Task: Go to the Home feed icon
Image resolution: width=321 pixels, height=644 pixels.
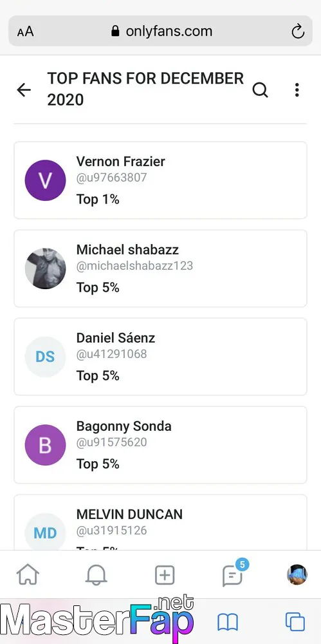Action: pyautogui.click(x=28, y=574)
